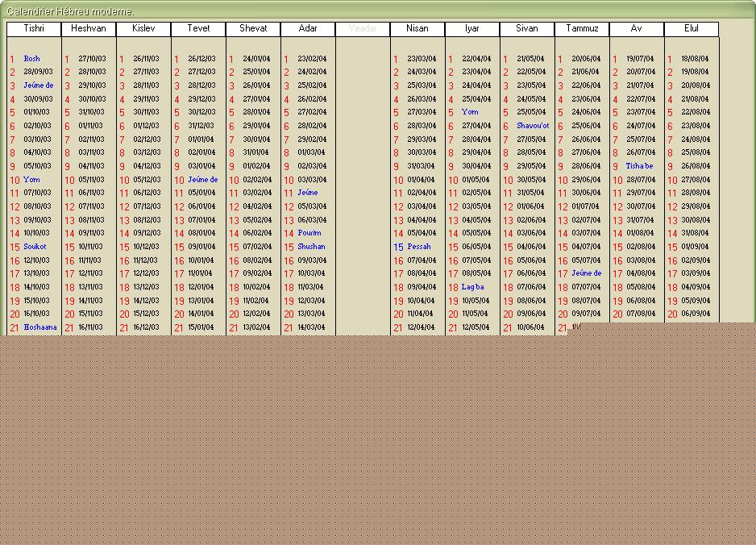The height and width of the screenshot is (545, 756).
Task: Select date 18/08/04 in Elul column
Action: pyautogui.click(x=695, y=59)
